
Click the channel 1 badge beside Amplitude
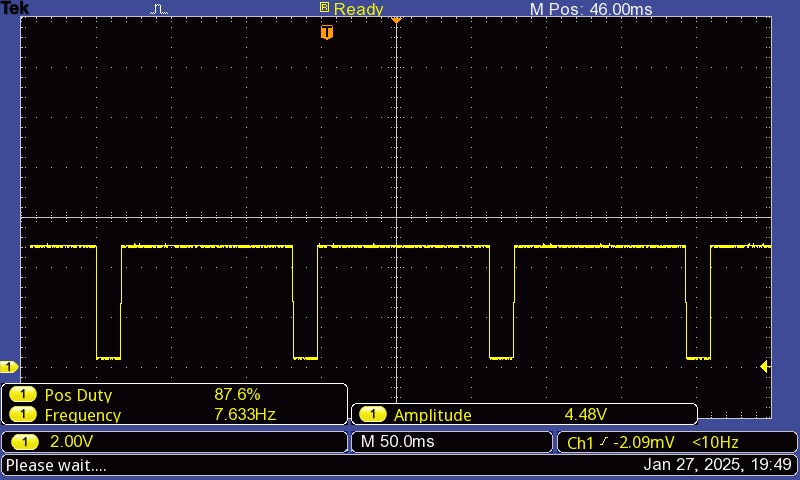pos(372,414)
